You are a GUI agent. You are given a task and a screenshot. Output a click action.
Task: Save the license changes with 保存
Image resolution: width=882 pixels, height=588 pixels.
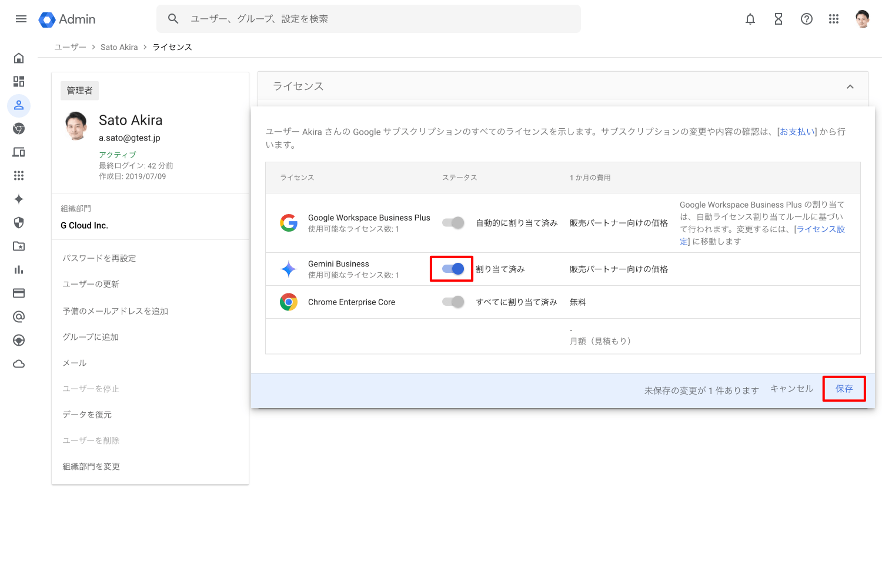(844, 389)
